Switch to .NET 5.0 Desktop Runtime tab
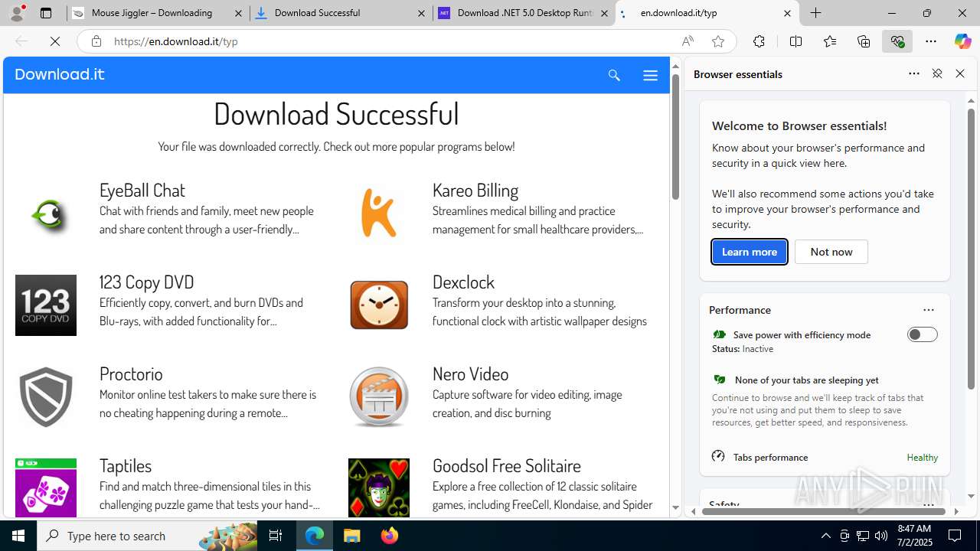The image size is (980, 551). 524,13
